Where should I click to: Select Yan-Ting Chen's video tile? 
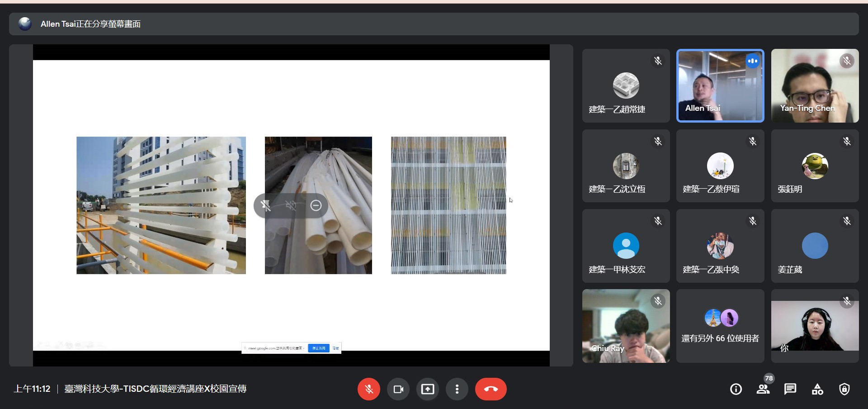(x=815, y=86)
